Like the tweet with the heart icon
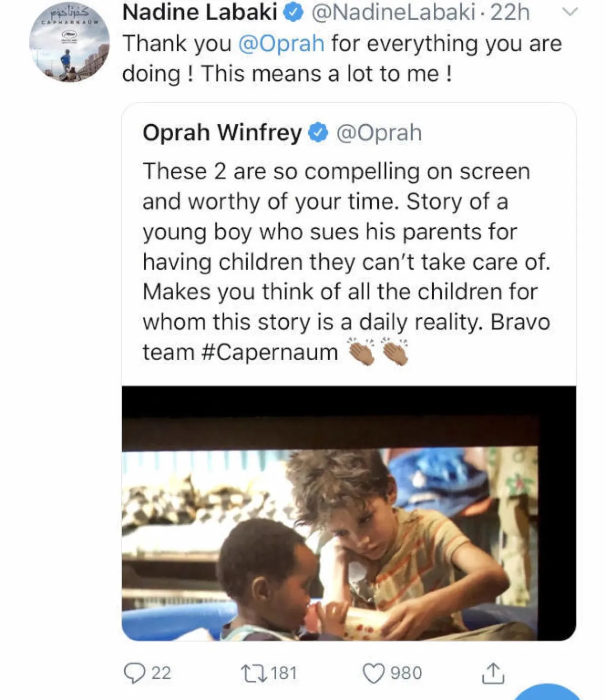The width and height of the screenshot is (606, 700). point(374,673)
